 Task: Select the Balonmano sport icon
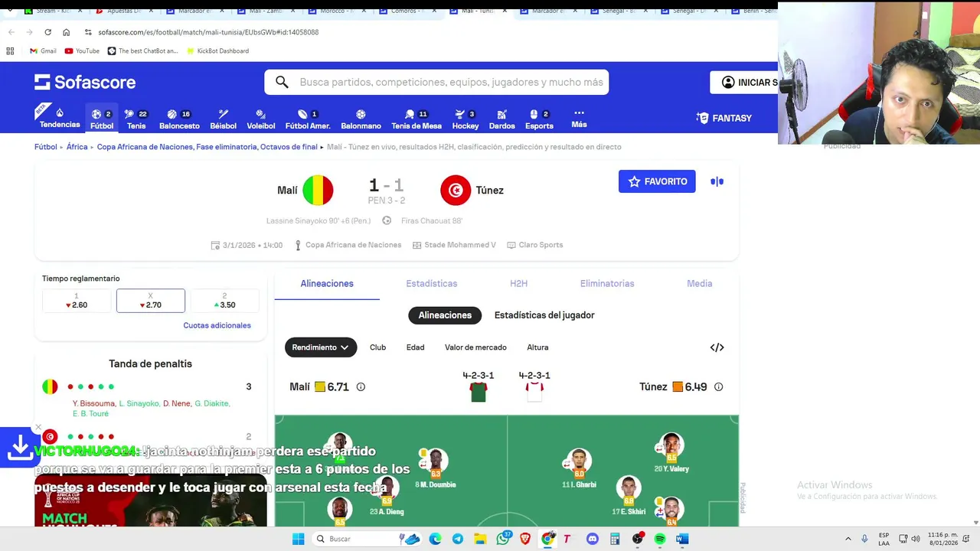361,119
